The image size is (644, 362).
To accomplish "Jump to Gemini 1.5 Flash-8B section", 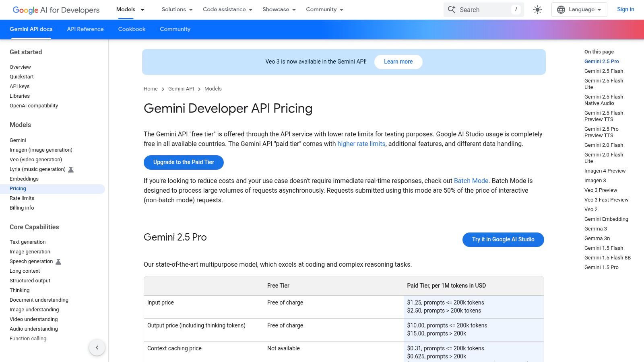I will coord(607,258).
